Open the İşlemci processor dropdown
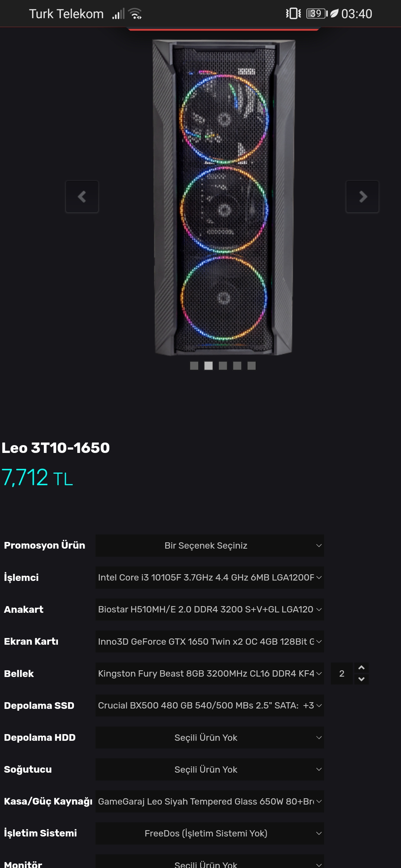The width and height of the screenshot is (401, 868). pyautogui.click(x=210, y=578)
